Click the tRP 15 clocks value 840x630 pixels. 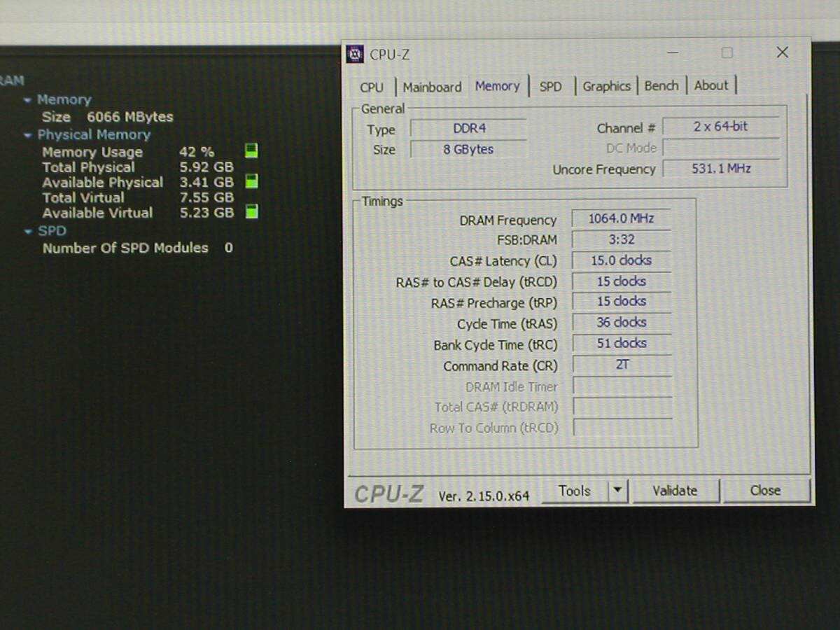tap(621, 302)
